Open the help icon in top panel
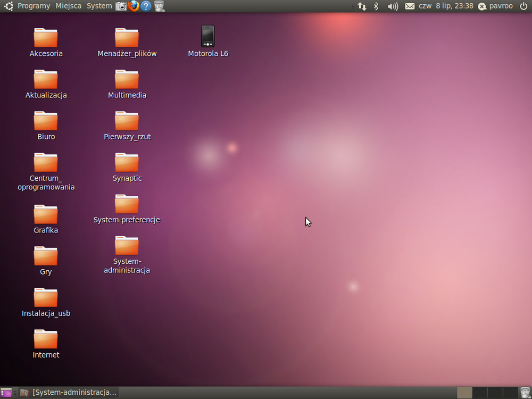 pos(146,6)
